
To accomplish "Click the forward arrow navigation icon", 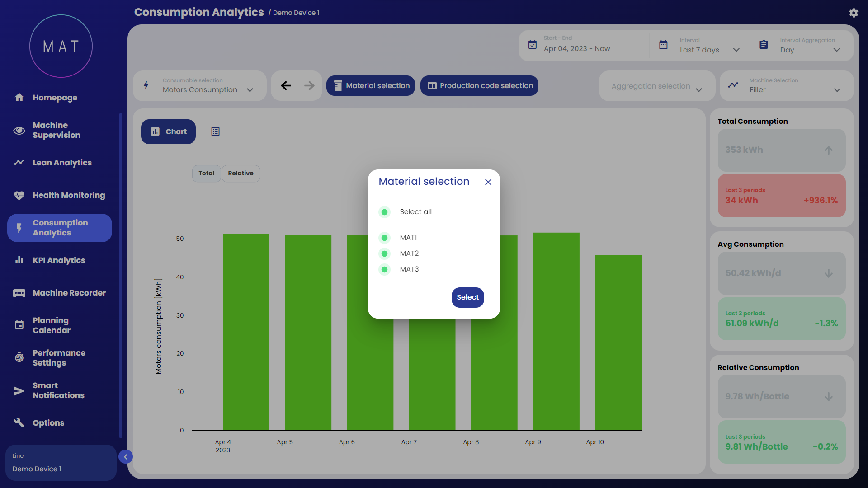I will click(309, 85).
